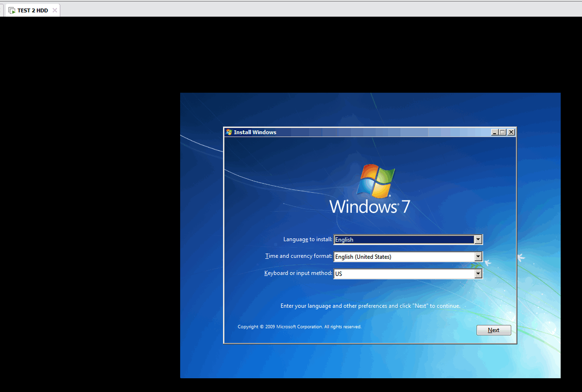Click the 'Enter your language and other preferences' text
This screenshot has height=392, width=582.
(370, 306)
